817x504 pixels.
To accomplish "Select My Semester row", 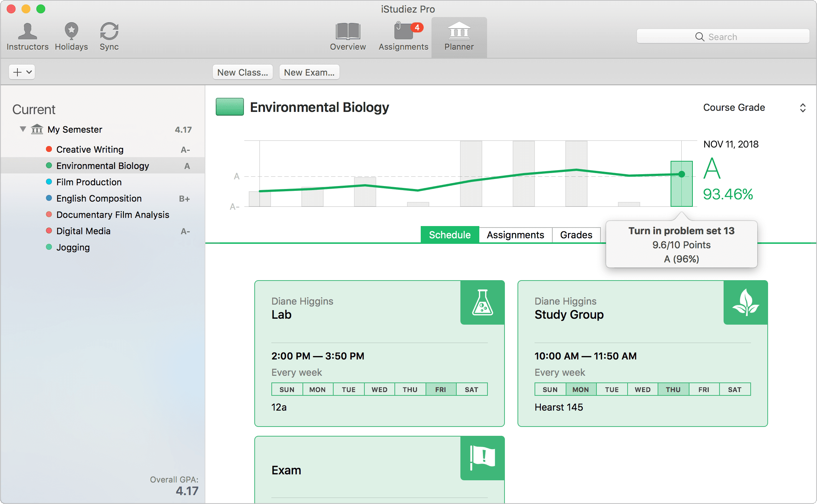I will point(103,129).
